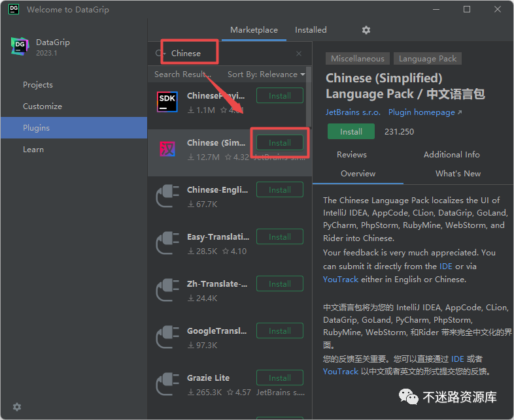Click the search magnifier history icon

[160, 54]
